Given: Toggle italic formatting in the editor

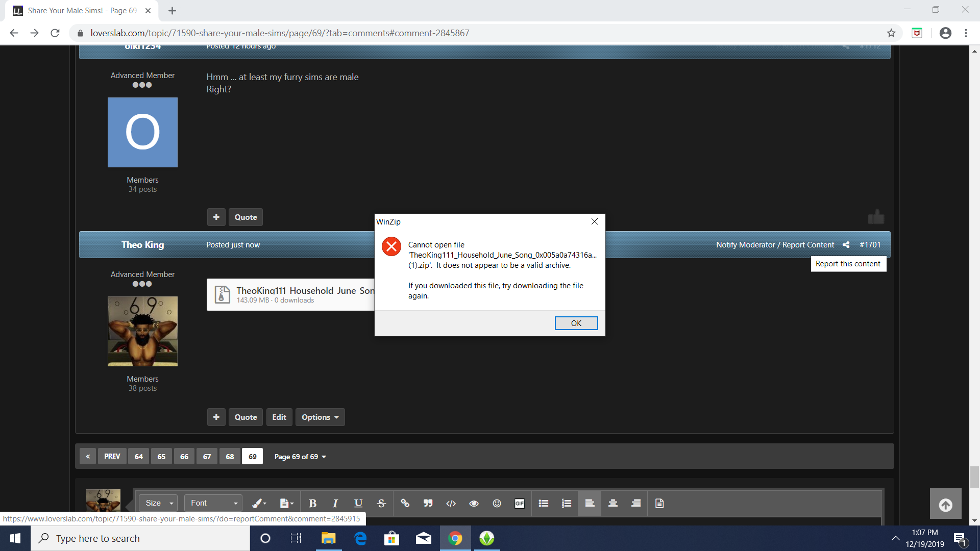Looking at the screenshot, I should pyautogui.click(x=335, y=503).
